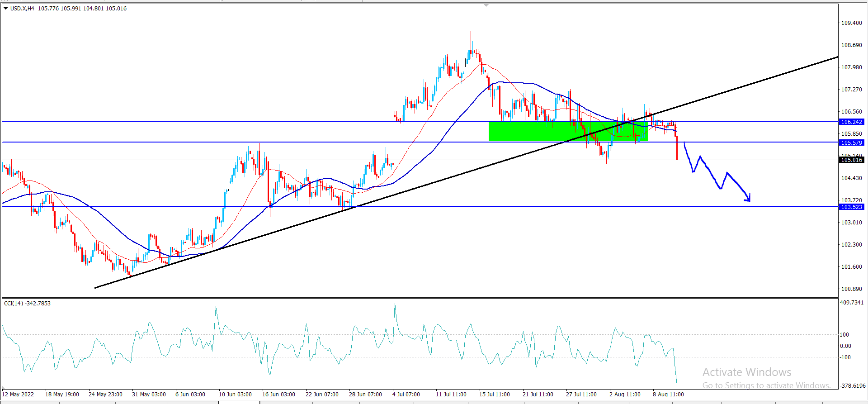Click the 103.523 horizontal line price tag

click(852, 207)
